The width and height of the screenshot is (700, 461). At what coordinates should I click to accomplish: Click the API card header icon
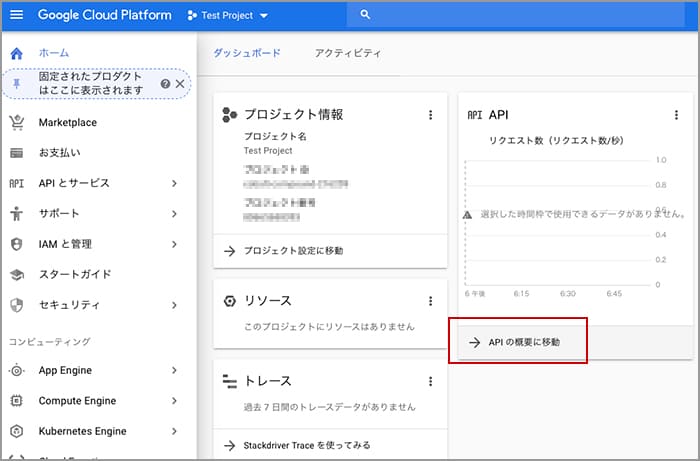pos(475,115)
